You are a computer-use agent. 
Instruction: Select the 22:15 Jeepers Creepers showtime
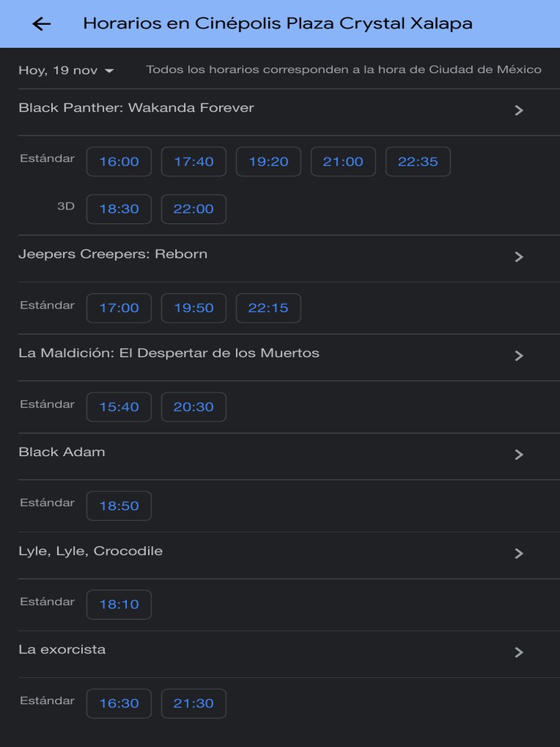pyautogui.click(x=268, y=309)
